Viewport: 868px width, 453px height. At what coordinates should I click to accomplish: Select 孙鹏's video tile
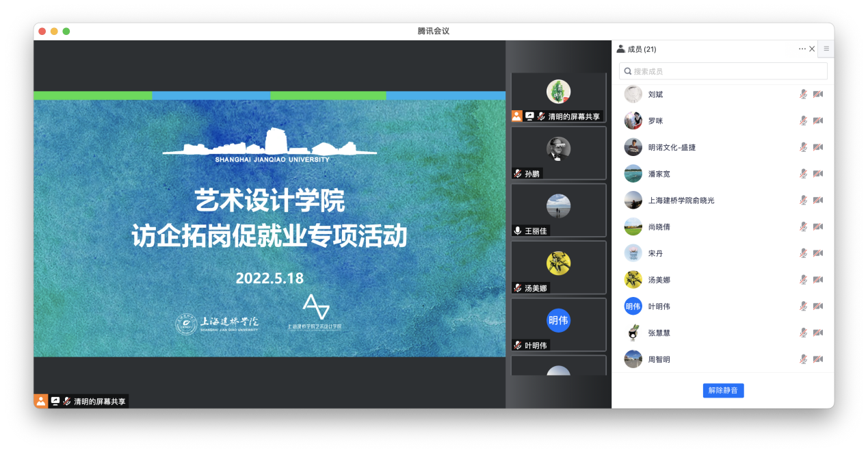coord(558,153)
